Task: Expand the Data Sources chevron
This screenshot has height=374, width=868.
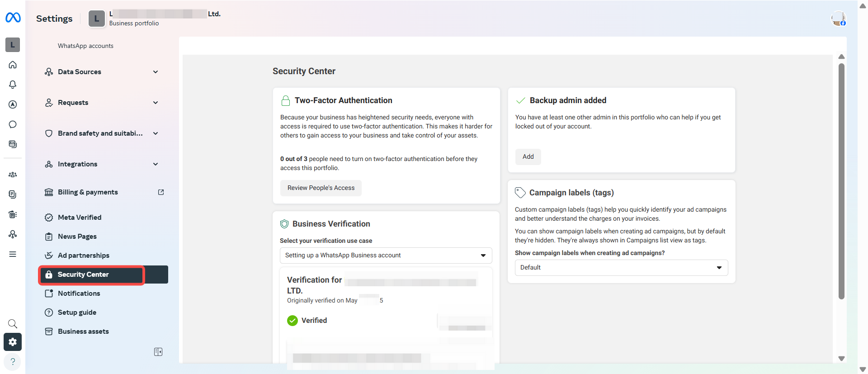Action: click(x=156, y=72)
